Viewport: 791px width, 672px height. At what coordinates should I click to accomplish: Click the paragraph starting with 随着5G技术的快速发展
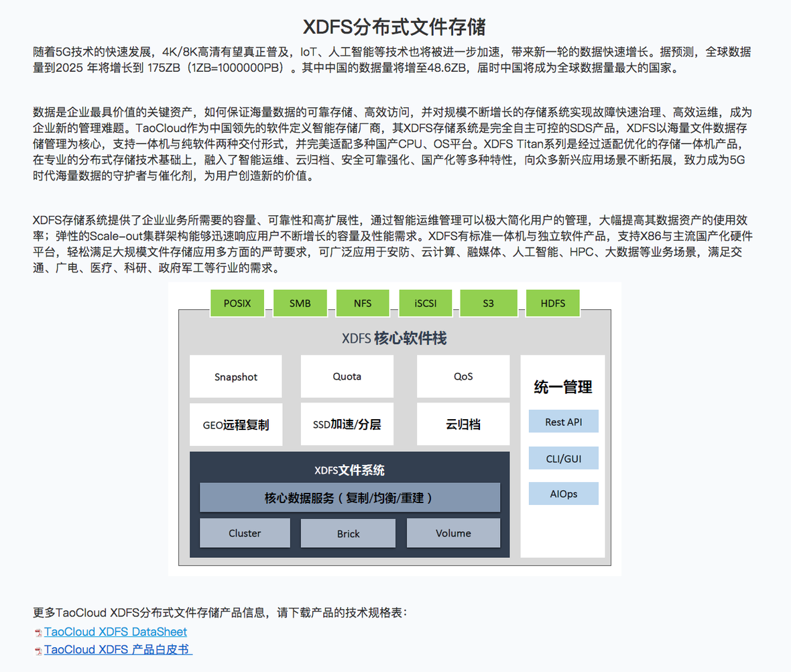[x=392, y=60]
